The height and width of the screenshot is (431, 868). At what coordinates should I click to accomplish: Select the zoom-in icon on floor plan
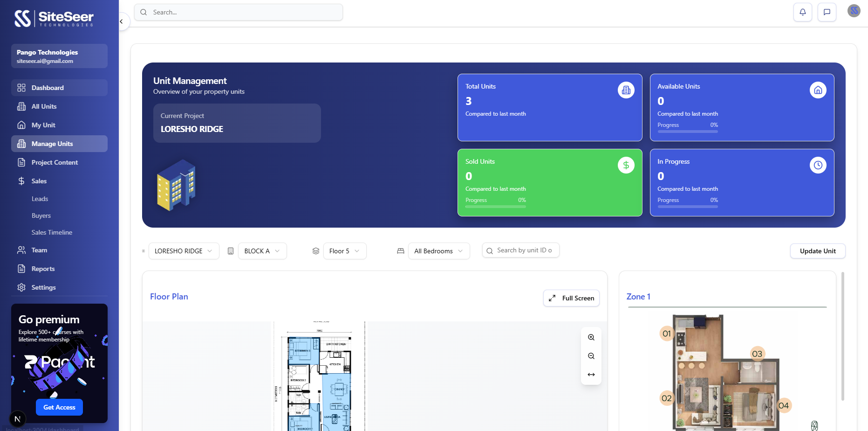click(x=591, y=337)
